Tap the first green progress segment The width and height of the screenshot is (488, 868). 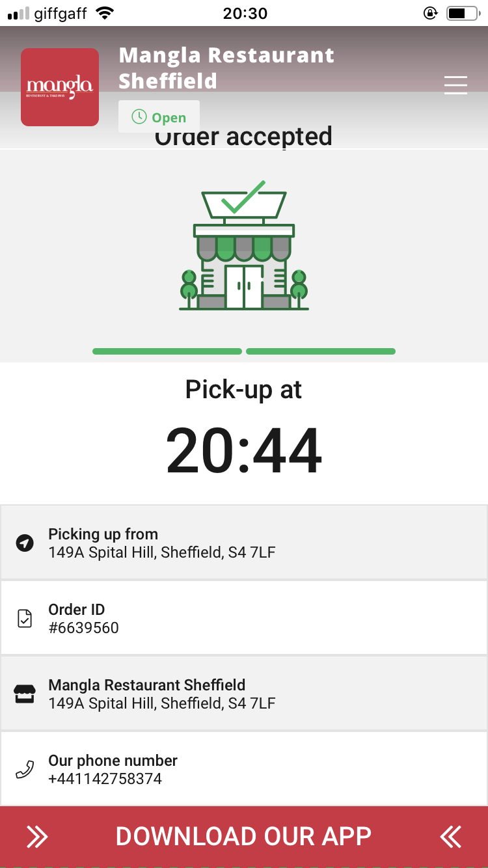coord(167,351)
